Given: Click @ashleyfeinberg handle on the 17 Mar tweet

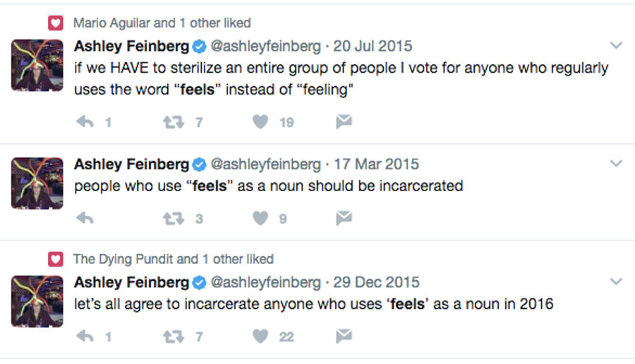Looking at the screenshot, I should [266, 164].
